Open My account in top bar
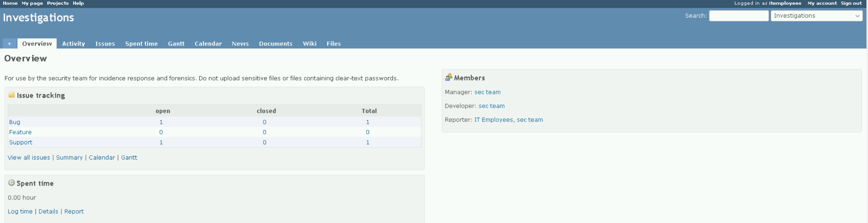868x223 pixels. pos(822,3)
